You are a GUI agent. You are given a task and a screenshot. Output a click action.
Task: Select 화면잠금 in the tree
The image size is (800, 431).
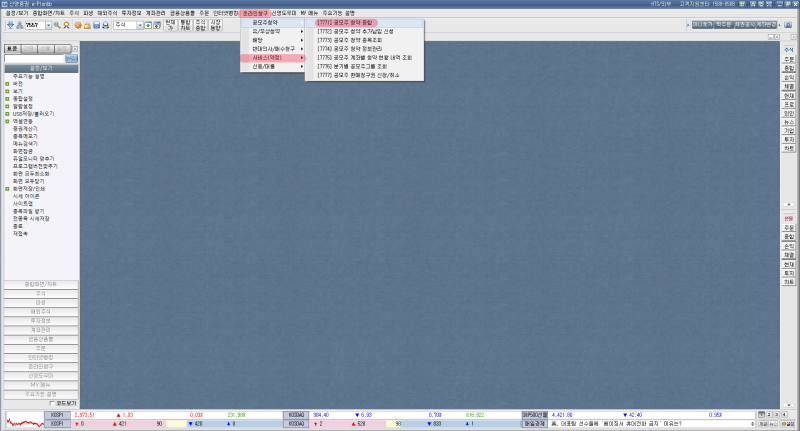(x=22, y=151)
